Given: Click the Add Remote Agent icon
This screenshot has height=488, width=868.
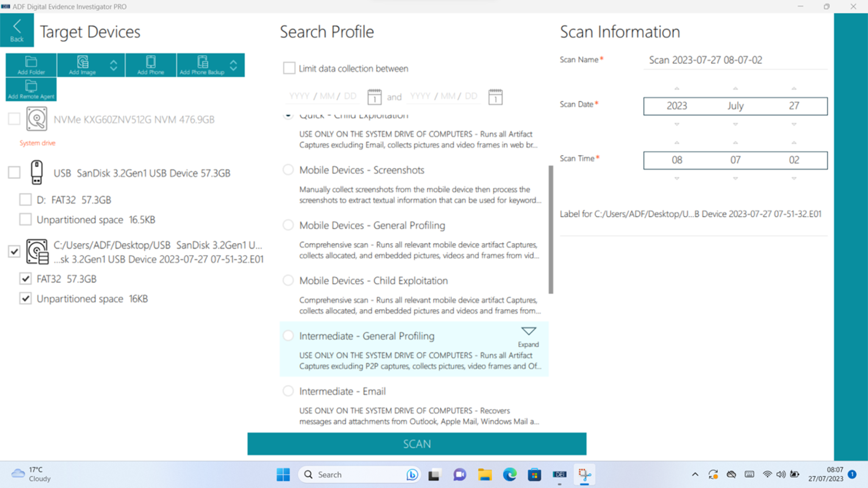Looking at the screenshot, I should pos(31,89).
